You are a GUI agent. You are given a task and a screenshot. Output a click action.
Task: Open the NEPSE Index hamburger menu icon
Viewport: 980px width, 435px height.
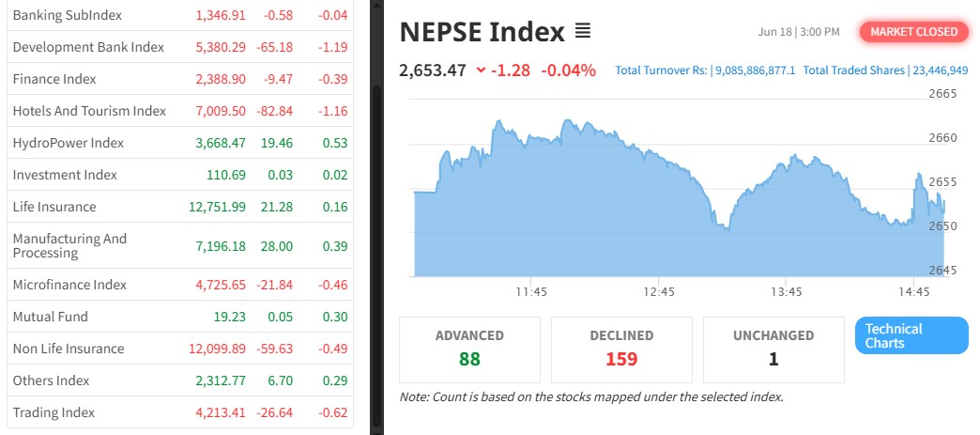coord(582,32)
